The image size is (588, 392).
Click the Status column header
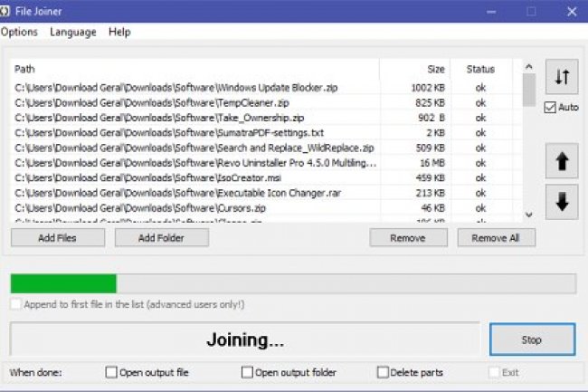point(480,69)
